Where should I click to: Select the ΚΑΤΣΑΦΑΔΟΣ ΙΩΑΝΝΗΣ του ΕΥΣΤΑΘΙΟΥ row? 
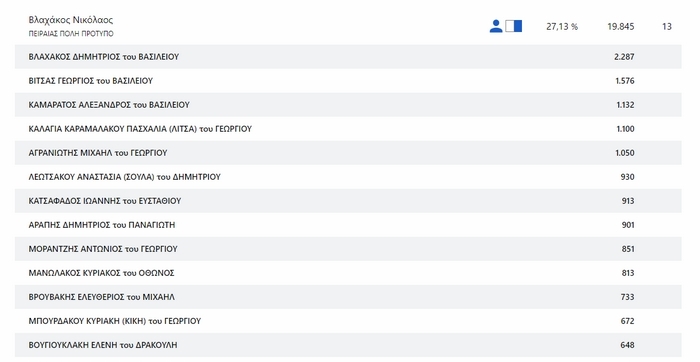pos(348,201)
